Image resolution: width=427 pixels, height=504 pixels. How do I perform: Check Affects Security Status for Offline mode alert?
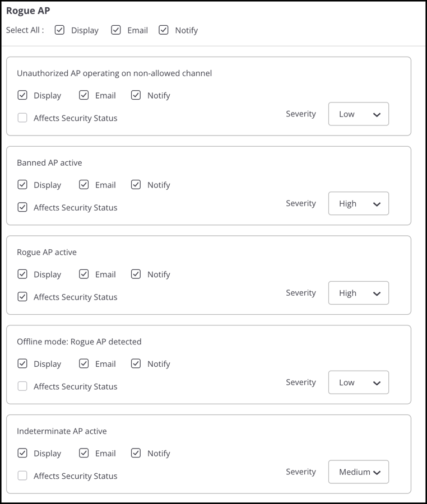(x=22, y=386)
